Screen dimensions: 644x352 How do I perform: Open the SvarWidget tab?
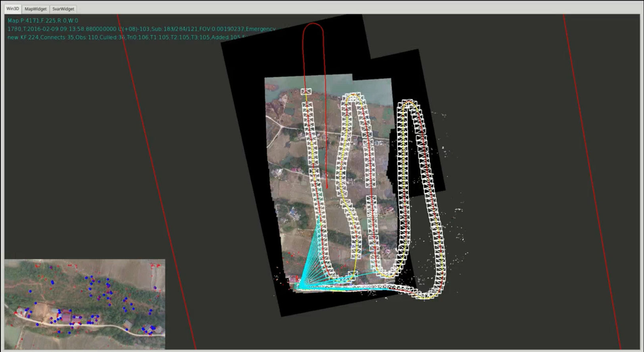63,9
